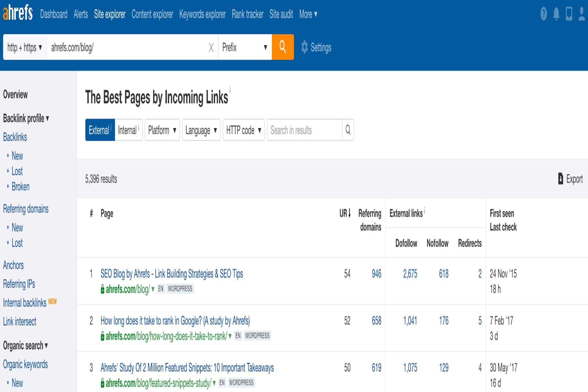Switch to the Internal links toggle
The width and height of the screenshot is (588, 392).
pyautogui.click(x=128, y=130)
